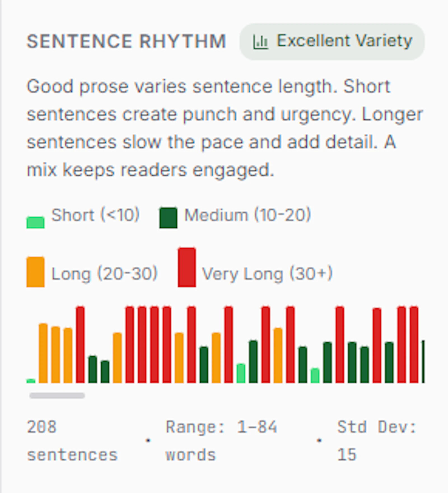Click the 'Medium (10-20)' legend label text
Screen dimensions: 448x493
click(248, 215)
